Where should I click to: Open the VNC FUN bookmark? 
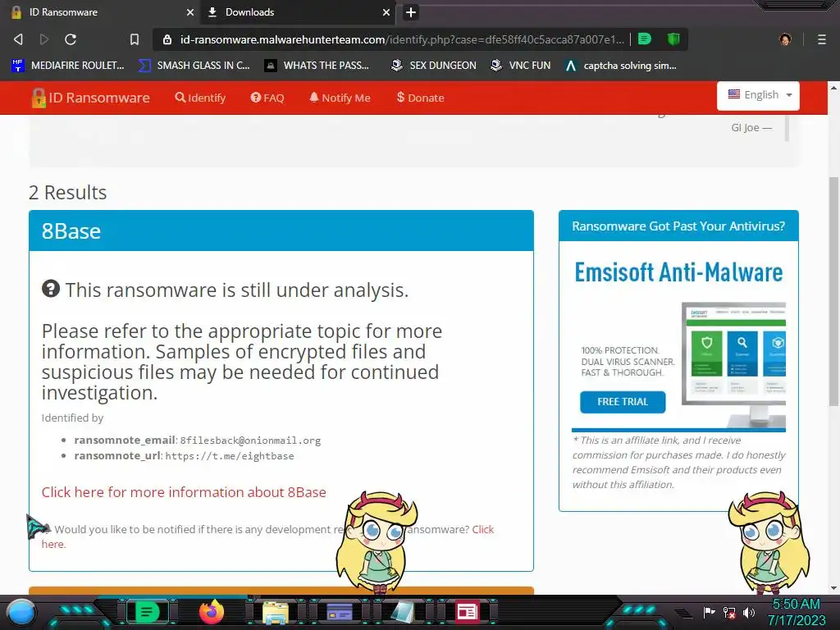(x=520, y=66)
